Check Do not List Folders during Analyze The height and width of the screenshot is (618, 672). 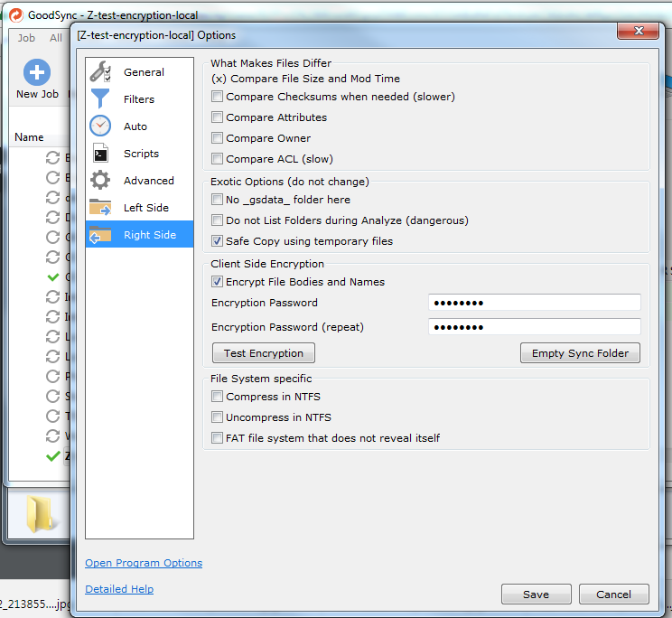point(217,220)
